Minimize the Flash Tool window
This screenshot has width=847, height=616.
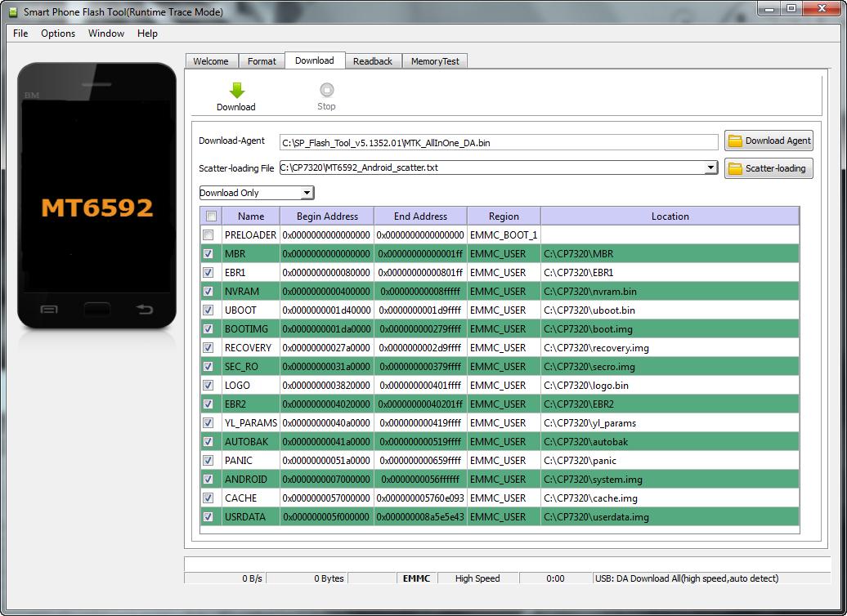point(769,9)
